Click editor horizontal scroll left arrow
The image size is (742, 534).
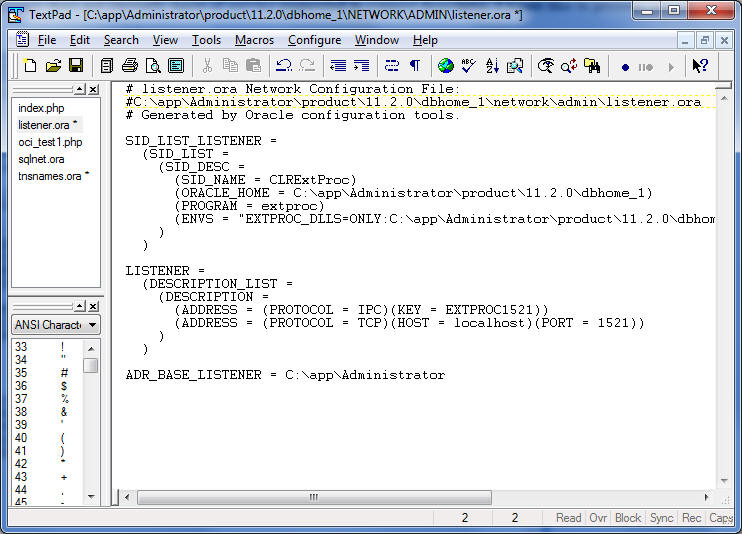[x=127, y=497]
